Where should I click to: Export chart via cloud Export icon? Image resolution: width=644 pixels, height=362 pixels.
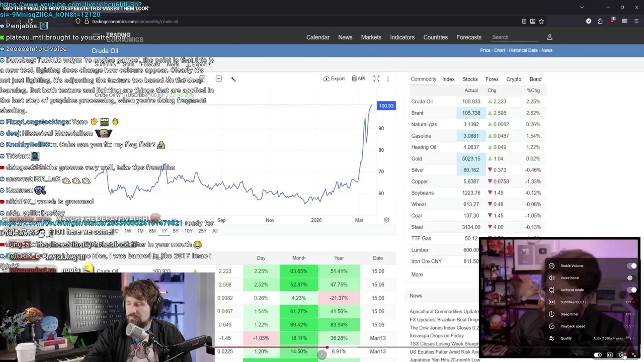tap(334, 79)
